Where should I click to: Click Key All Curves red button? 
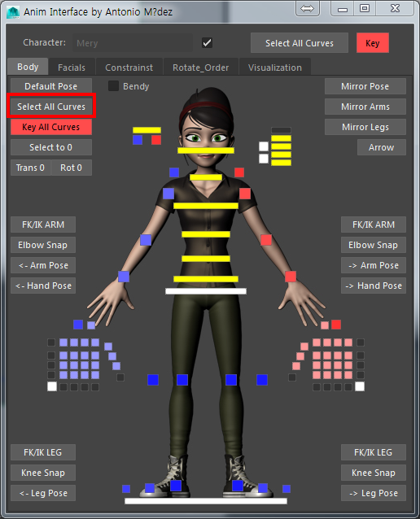click(x=51, y=127)
